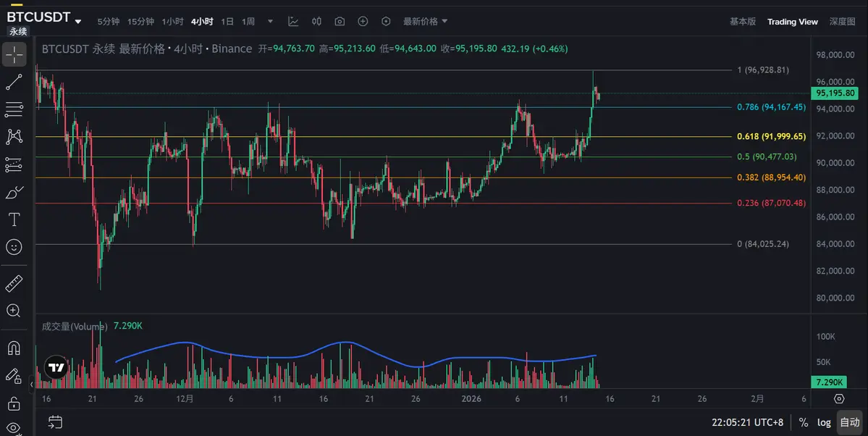Select the pattern drawing tool
This screenshot has height=436, width=868.
coord(14,136)
